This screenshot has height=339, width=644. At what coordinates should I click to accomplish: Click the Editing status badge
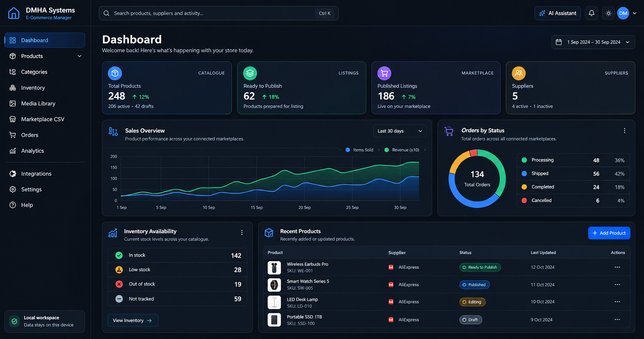click(x=472, y=302)
